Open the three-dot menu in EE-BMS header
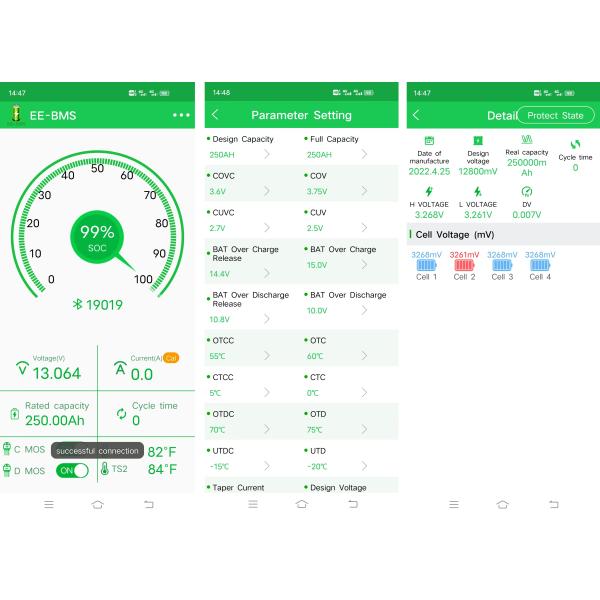The image size is (600, 600). 180,115
